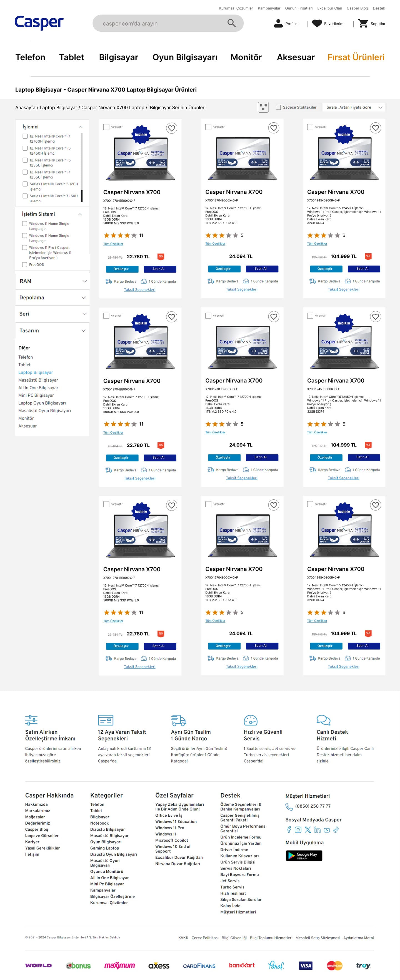Open the Aksesuar menu item
The height and width of the screenshot is (980, 400).
click(296, 57)
